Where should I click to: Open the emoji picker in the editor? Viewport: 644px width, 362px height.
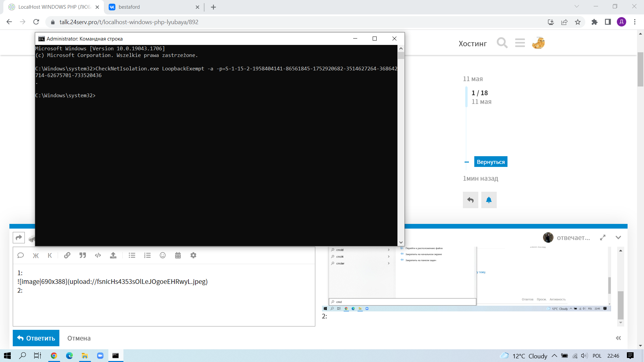pos(163,255)
